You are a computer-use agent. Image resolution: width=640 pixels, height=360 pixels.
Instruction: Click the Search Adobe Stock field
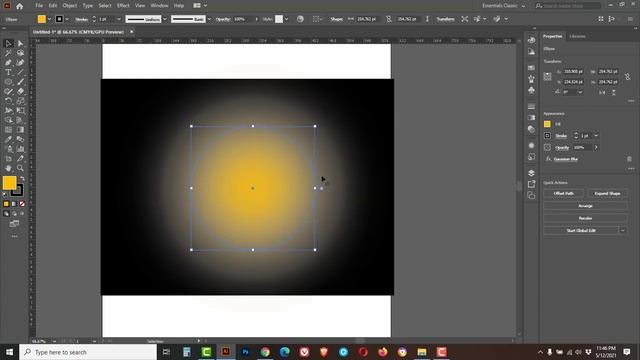click(x=568, y=6)
